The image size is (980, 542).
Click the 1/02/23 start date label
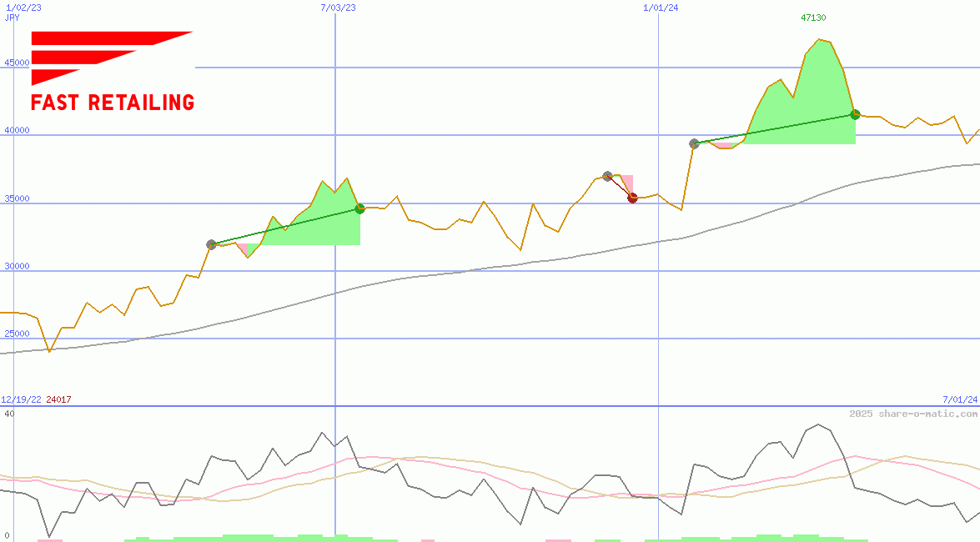tap(23, 8)
